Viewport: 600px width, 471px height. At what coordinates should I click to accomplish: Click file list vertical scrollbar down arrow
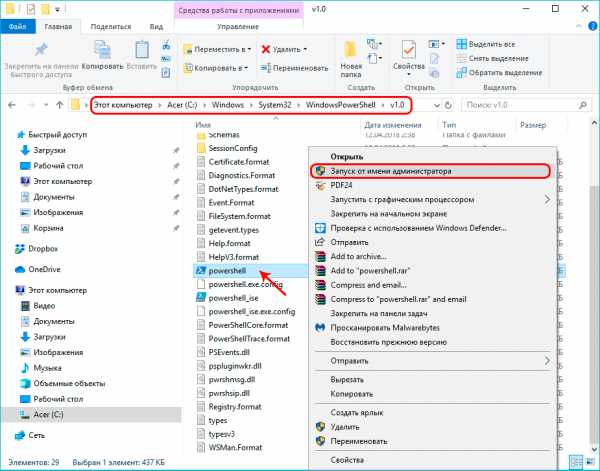point(594,449)
